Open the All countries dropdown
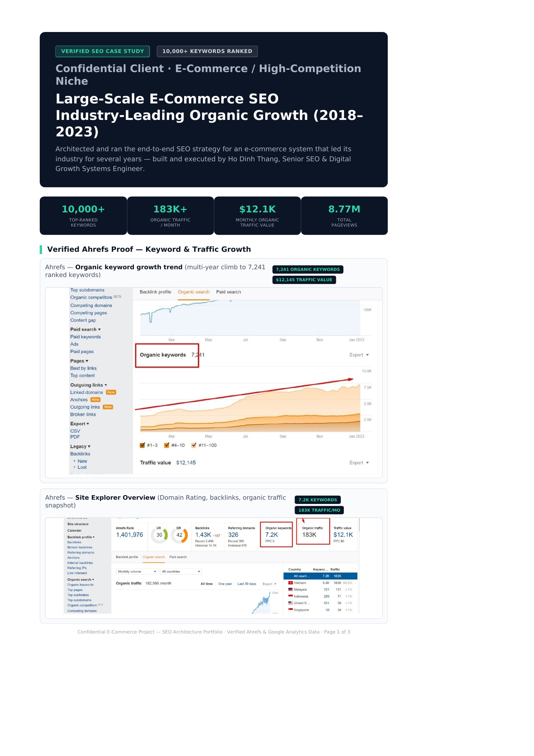Screen dimensions: 534x756 (181, 571)
